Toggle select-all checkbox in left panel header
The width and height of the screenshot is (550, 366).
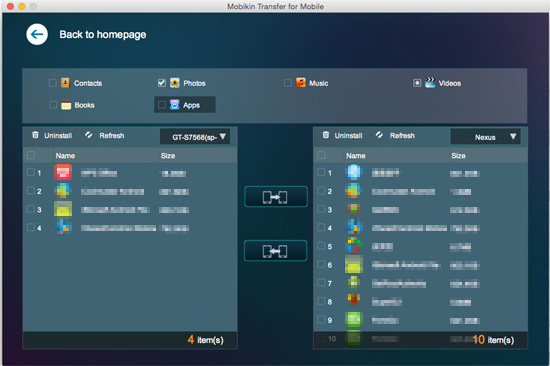click(31, 155)
